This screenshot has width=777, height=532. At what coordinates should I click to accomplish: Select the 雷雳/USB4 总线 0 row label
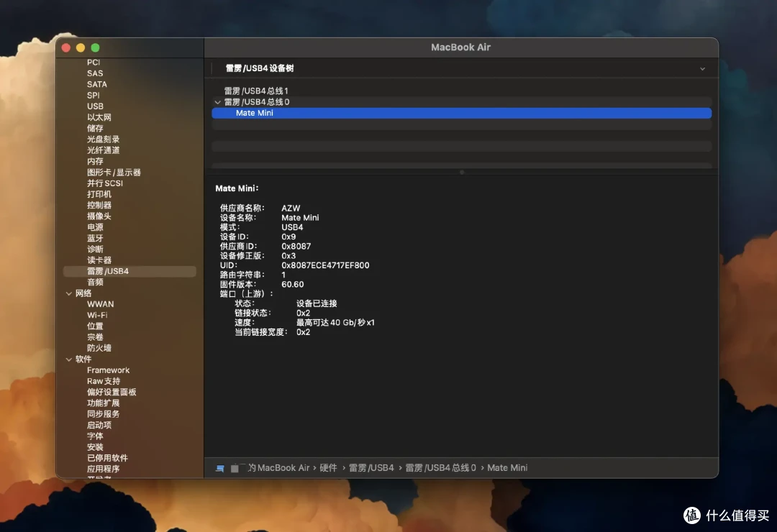point(257,102)
